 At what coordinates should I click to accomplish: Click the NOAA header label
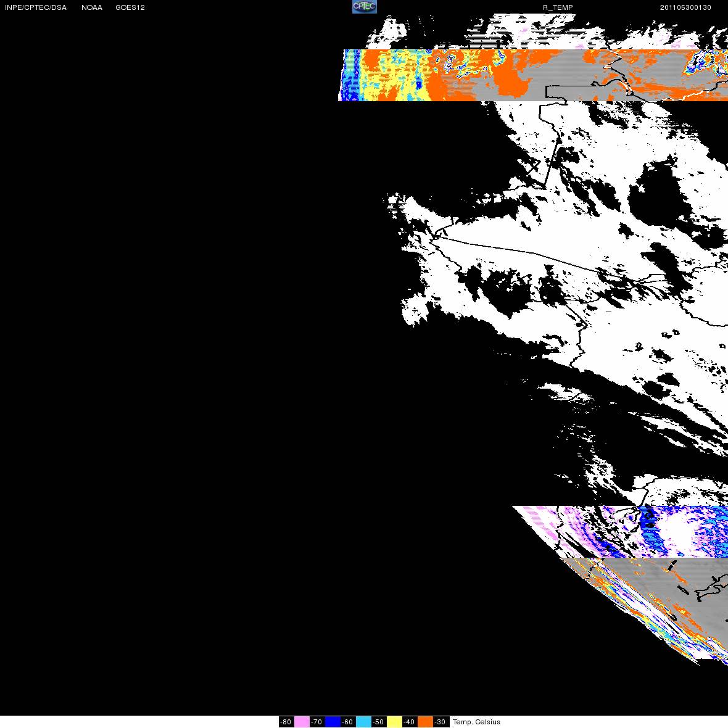pyautogui.click(x=92, y=7)
